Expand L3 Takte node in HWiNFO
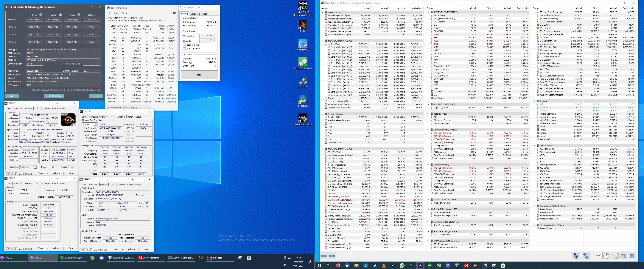644x269 pixels. point(326,222)
